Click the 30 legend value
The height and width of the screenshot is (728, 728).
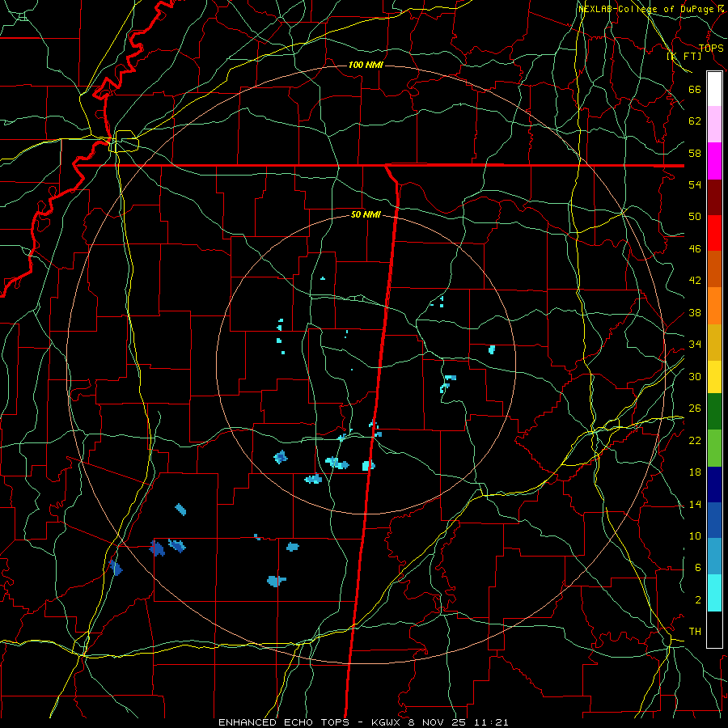[x=695, y=376]
